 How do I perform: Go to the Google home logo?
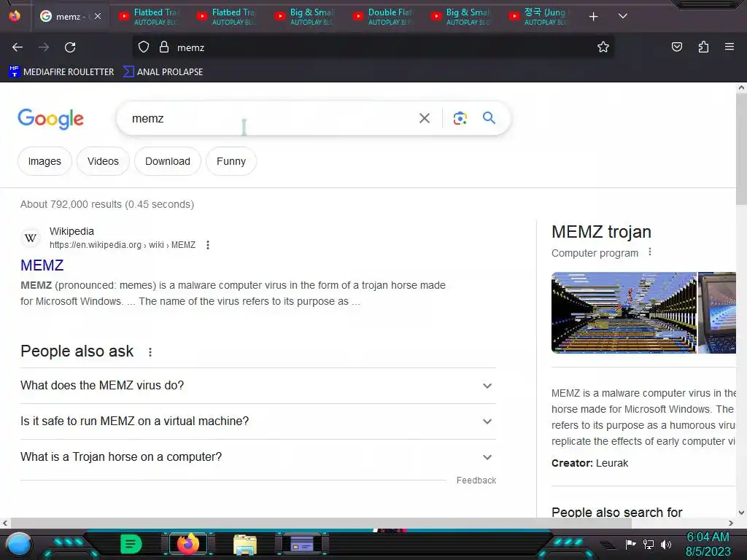(x=50, y=119)
